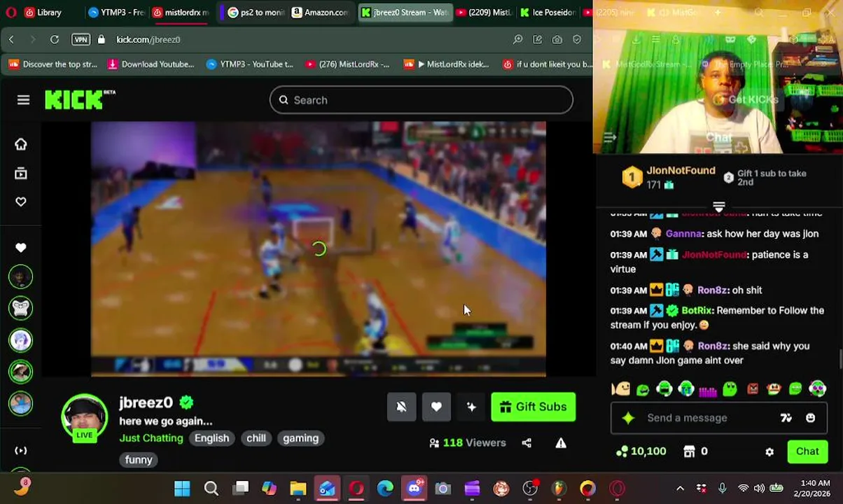Viewport: 843px width, 504px height.
Task: Open third followed channel avatar in sidebar
Action: [21, 340]
